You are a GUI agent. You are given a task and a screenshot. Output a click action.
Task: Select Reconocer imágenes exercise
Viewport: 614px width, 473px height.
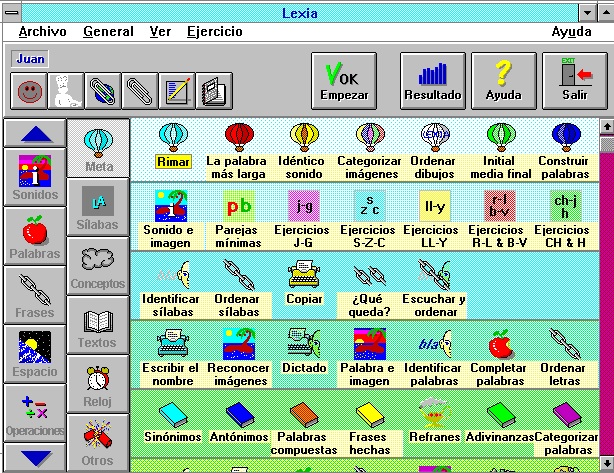tap(238, 358)
